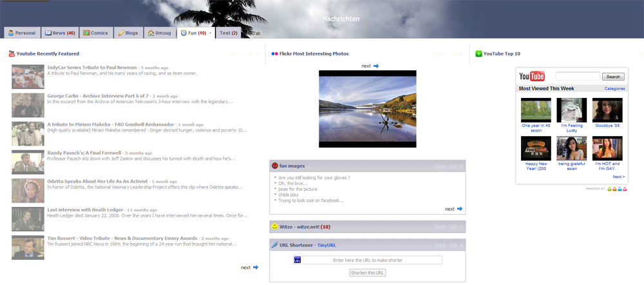This screenshot has width=644, height=285.
Task: Open Last interview with Heath Ledger
Action: (x=85, y=210)
